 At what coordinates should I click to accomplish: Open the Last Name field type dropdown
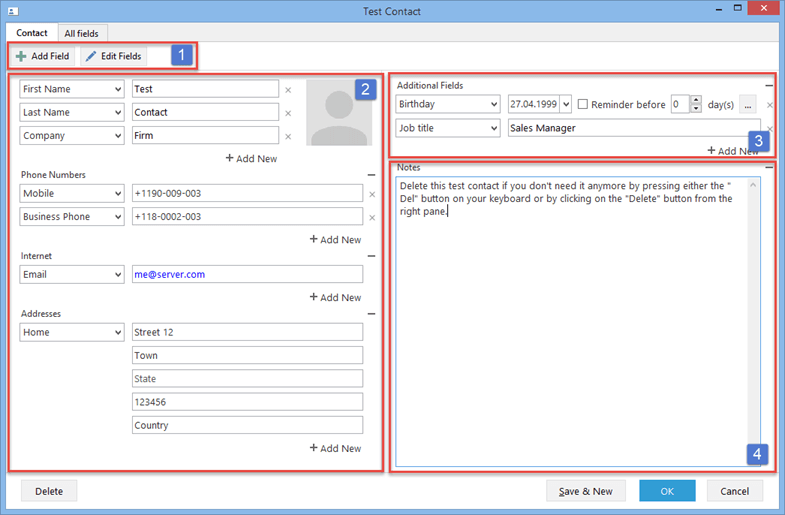coord(118,113)
